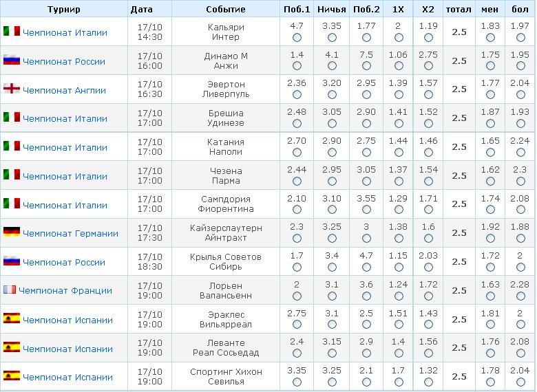This screenshot has width=537, height=392.
Task: Click the Турнир column header
Action: pos(64,9)
